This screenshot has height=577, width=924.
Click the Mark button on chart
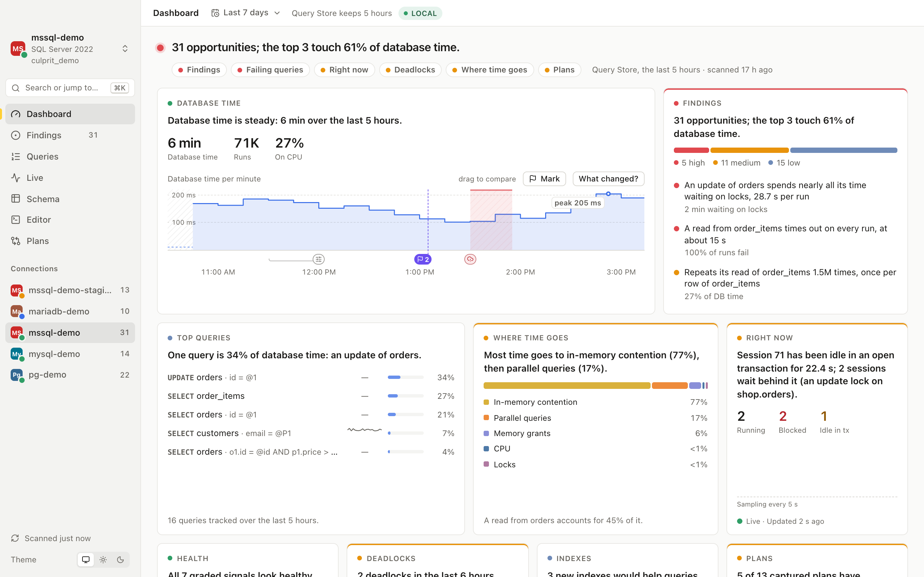[x=544, y=178]
